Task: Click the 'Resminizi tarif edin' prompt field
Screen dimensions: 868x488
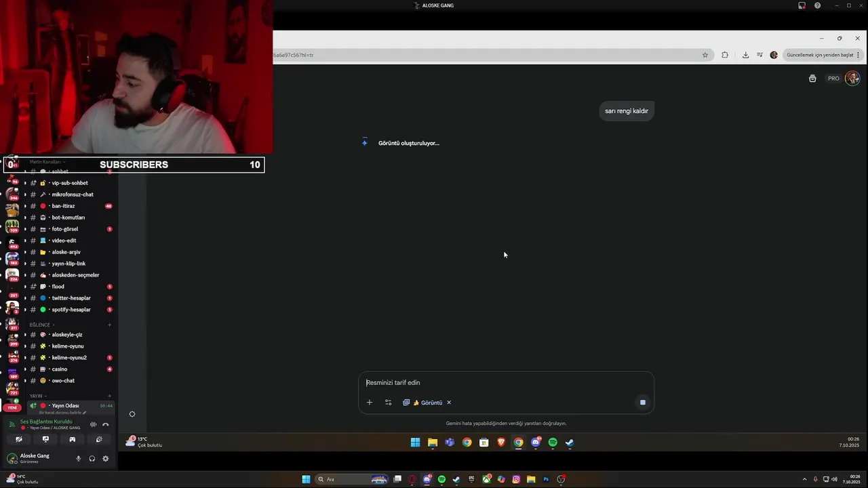Action: 505,383
